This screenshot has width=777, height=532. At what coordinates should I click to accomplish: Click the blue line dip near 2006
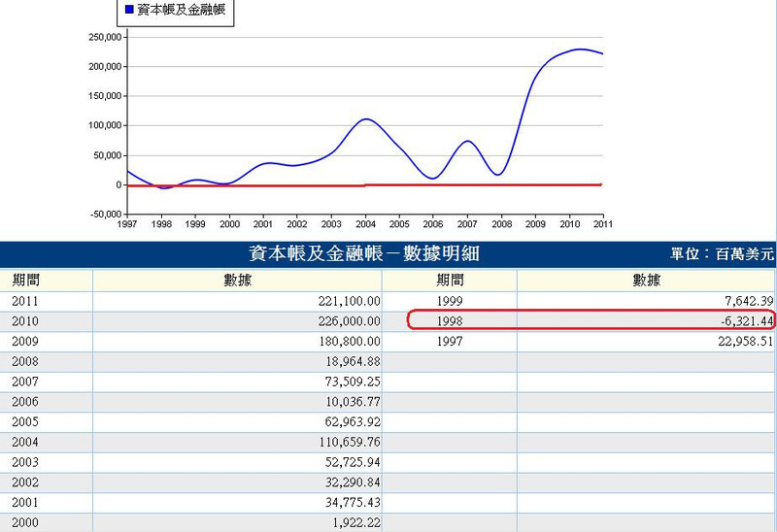click(x=432, y=179)
